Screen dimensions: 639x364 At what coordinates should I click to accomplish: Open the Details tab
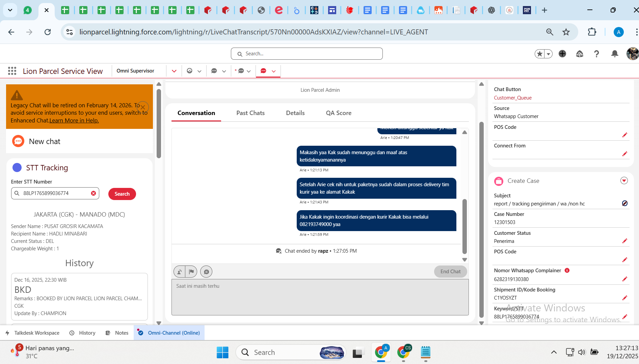point(295,113)
